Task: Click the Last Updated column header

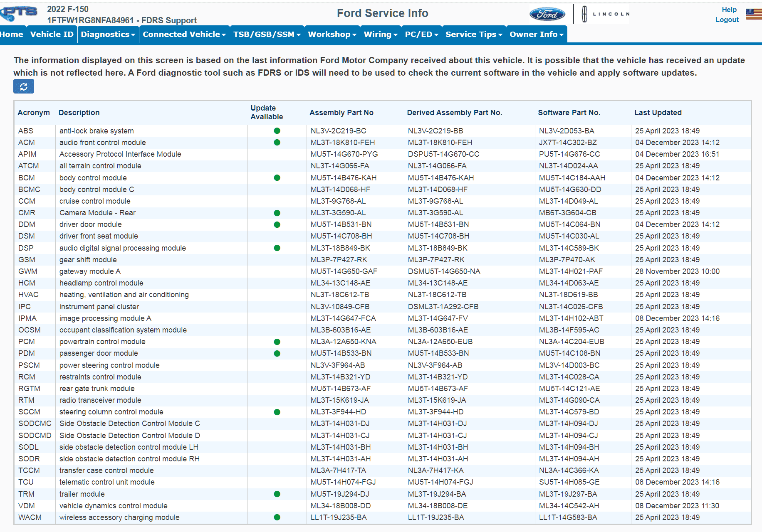Action: (658, 113)
